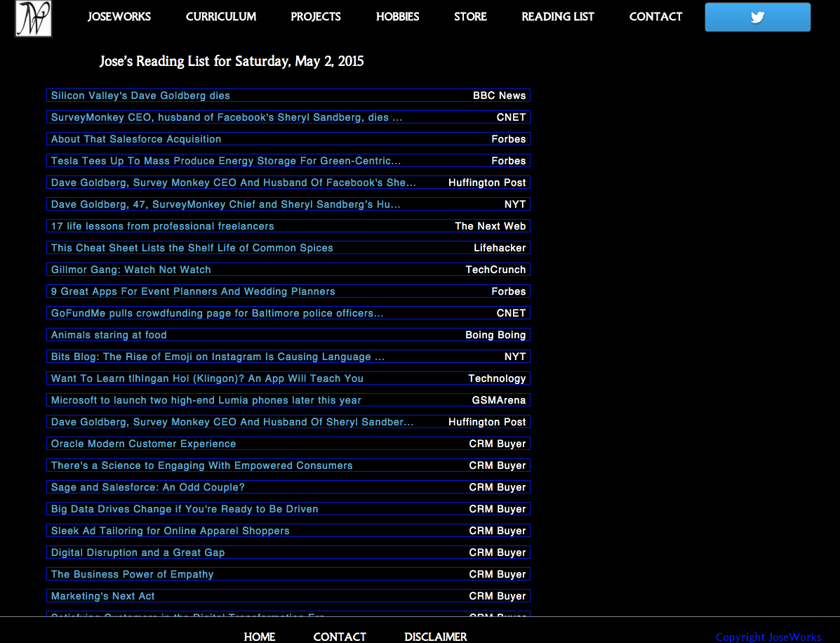This screenshot has width=840, height=643.
Task: Open 'Oracle Modern Customer Experience' link
Action: pyautogui.click(x=143, y=444)
